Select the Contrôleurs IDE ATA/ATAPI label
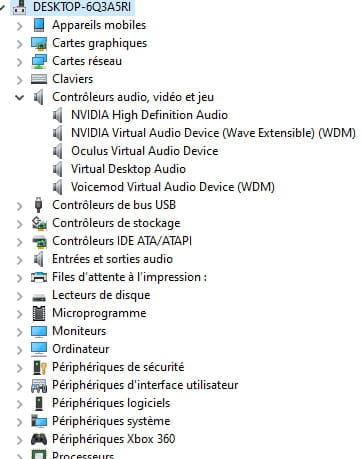Image resolution: width=363 pixels, height=459 pixels. click(122, 241)
